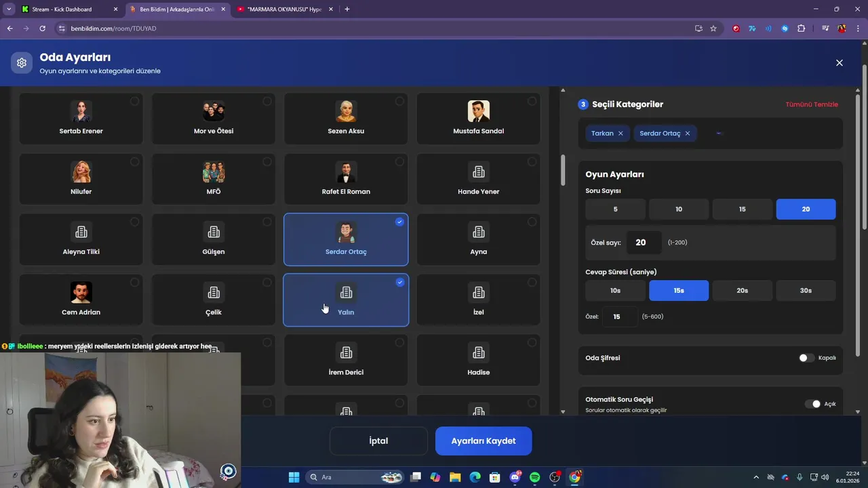Go back in Chrome

pos(9,28)
